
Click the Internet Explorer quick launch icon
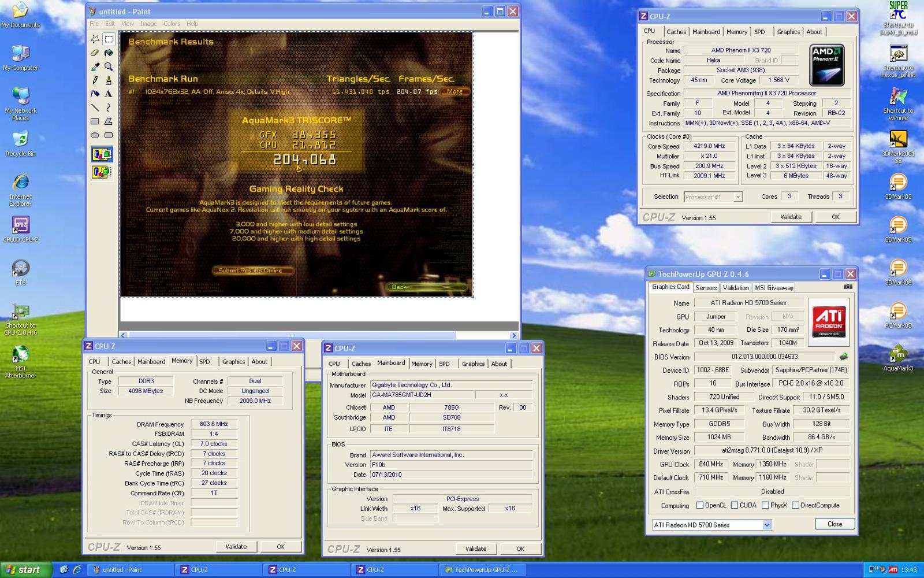(x=77, y=570)
